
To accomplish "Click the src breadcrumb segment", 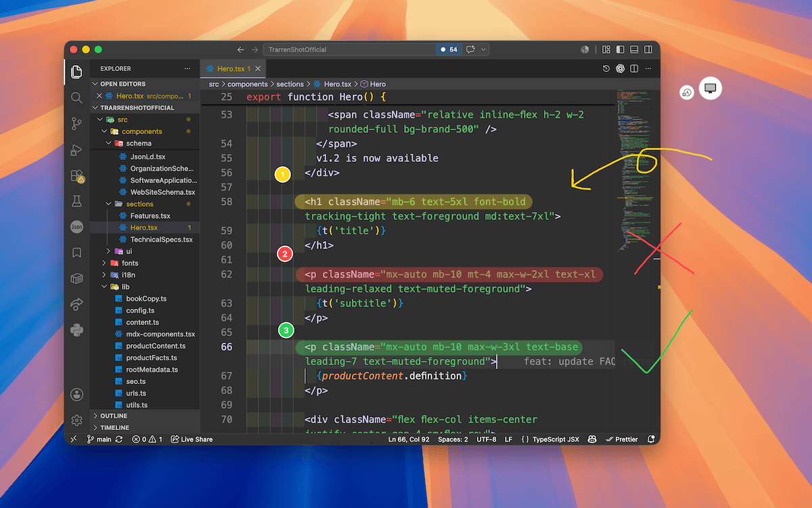I will pos(214,84).
